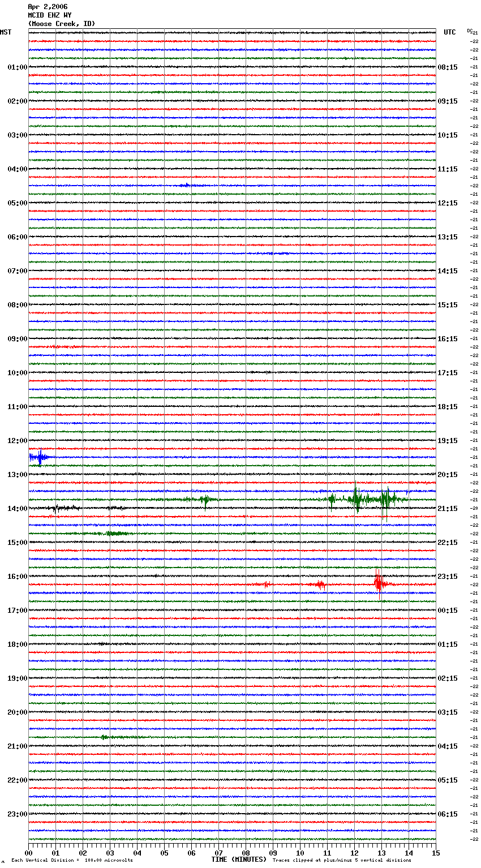The height and width of the screenshot is (868, 481).
Task: Select the 13:00 MST row label
Action: pos(18,475)
